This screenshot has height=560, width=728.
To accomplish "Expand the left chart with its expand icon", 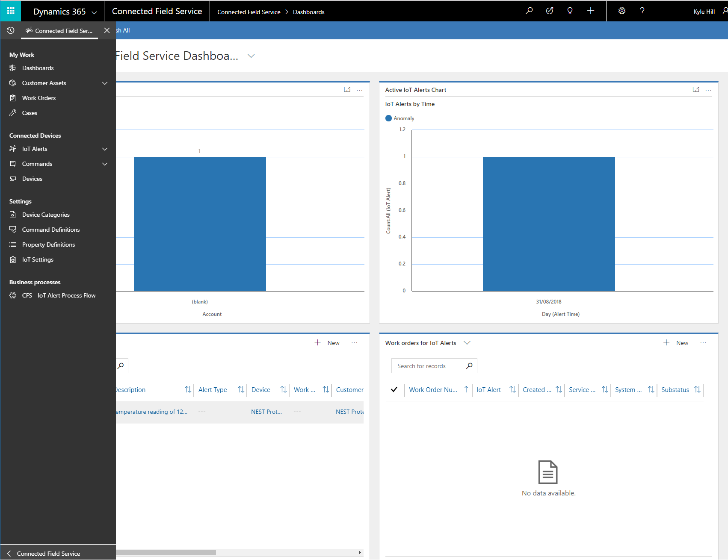I will point(347,90).
